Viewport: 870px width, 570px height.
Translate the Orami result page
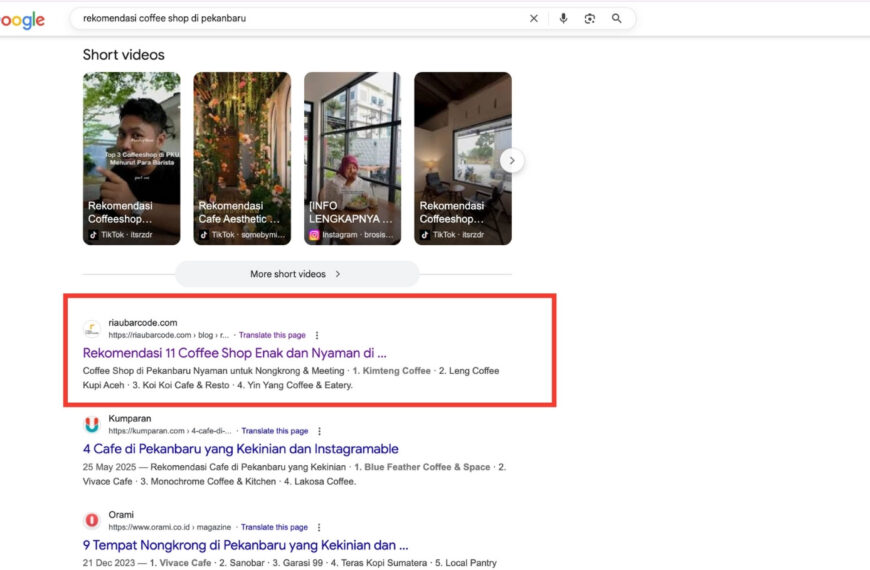(274, 527)
